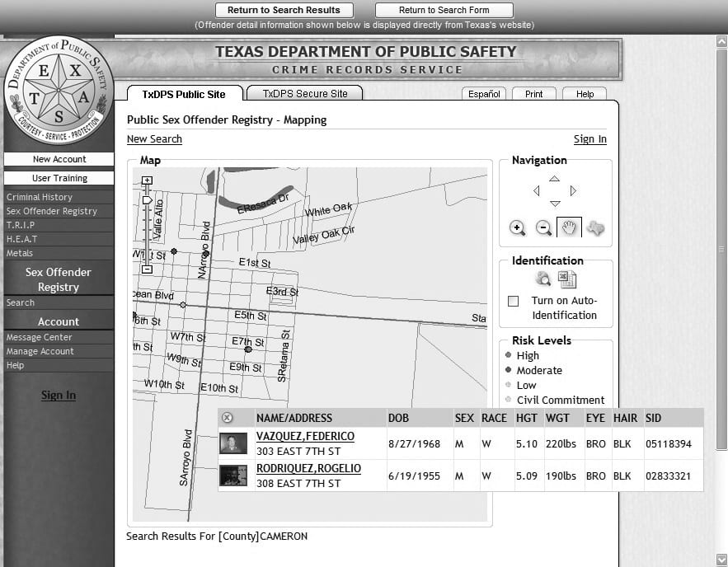The image size is (728, 567).
Task: Open the RODRIQUEZ,ROGELIO offender record link
Action: point(308,468)
